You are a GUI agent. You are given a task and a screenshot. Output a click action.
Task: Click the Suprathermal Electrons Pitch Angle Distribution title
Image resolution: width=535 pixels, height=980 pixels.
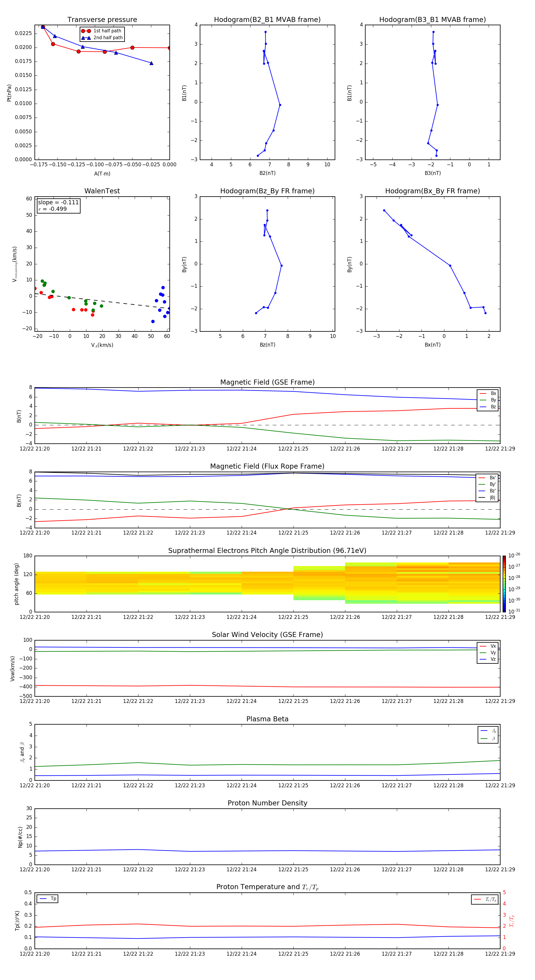(267, 551)
